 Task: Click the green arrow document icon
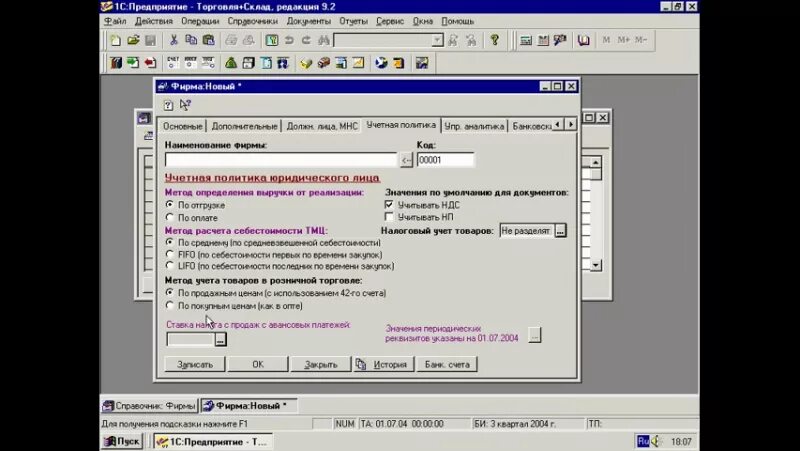coord(133,63)
